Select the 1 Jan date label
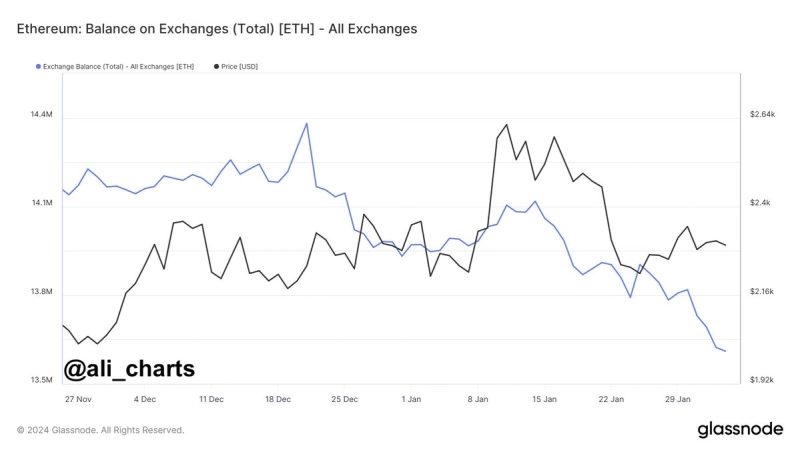This screenshot has width=800, height=450. coord(411,398)
